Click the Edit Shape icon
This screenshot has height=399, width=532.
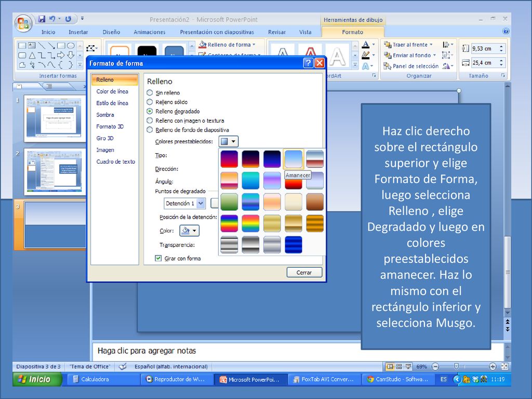[x=91, y=48]
